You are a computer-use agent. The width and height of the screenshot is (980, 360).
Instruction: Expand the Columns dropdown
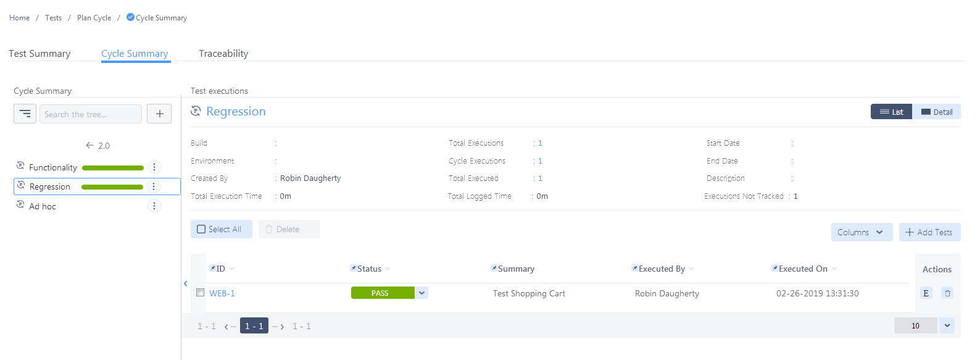click(x=862, y=232)
